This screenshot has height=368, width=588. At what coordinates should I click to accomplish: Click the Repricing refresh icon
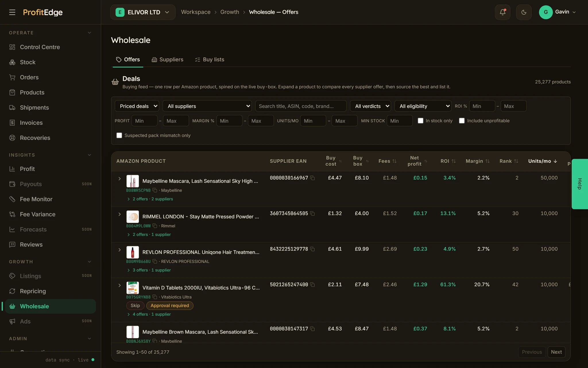[12, 291]
